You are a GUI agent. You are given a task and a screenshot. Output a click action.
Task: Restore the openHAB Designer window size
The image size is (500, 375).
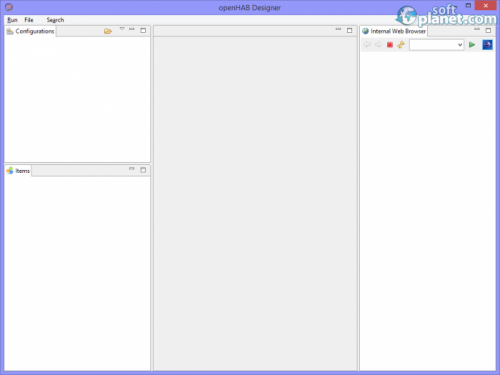[468, 5]
